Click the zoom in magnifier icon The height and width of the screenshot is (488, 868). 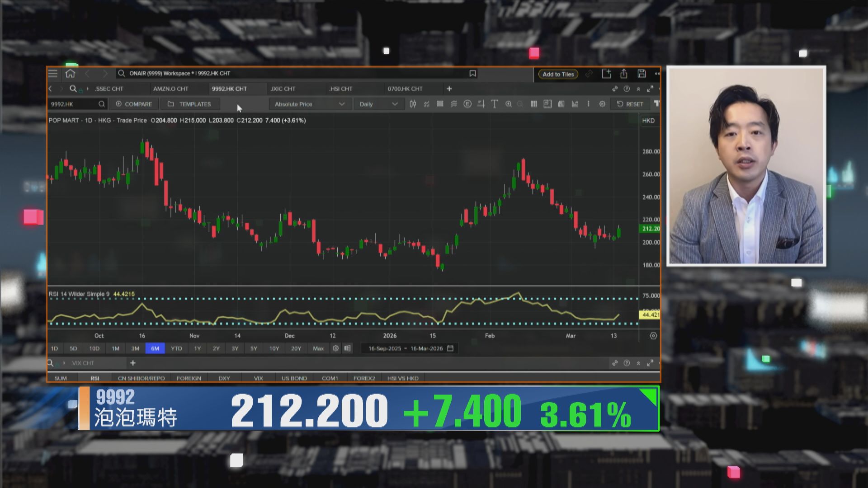coord(509,104)
